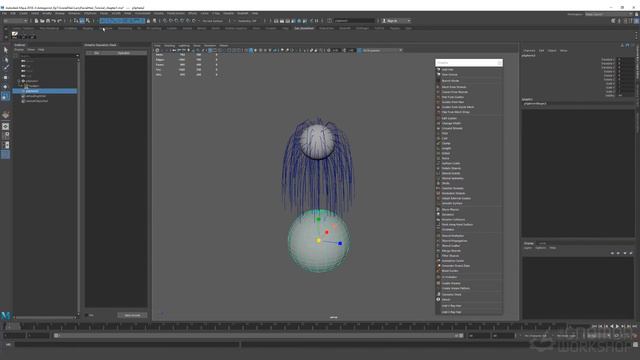This screenshot has width=640, height=360.
Task: Toggle highlight selection icon in status line
Action: [x=154, y=20]
